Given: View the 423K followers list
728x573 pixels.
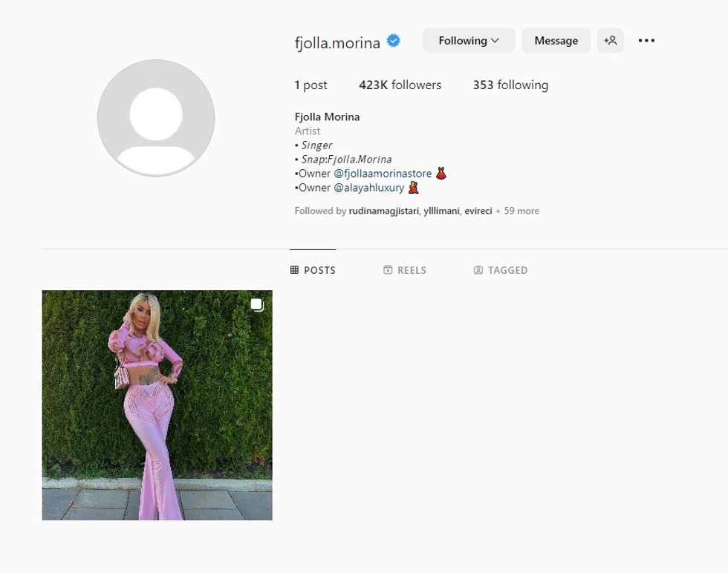Looking at the screenshot, I should click(400, 85).
